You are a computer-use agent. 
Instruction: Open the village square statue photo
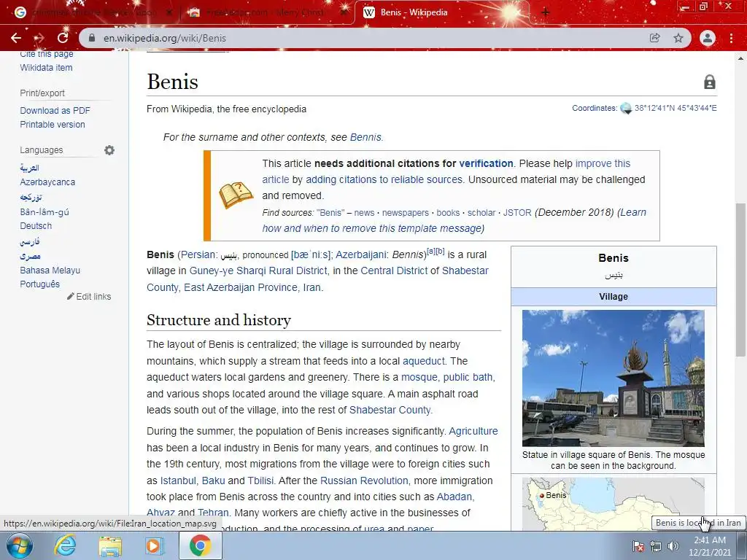pyautogui.click(x=613, y=378)
